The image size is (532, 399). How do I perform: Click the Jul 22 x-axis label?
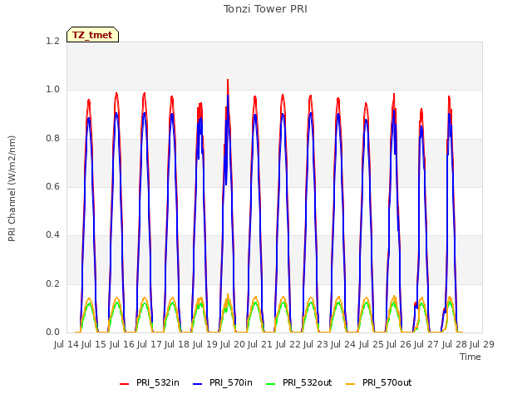click(288, 344)
